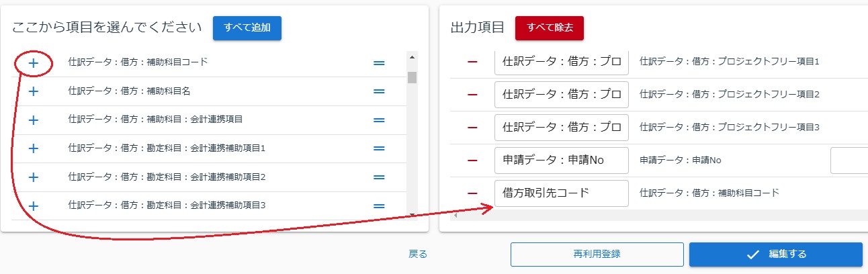Click the 編集する button
Image resolution: width=868 pixels, height=274 pixels.
(775, 255)
